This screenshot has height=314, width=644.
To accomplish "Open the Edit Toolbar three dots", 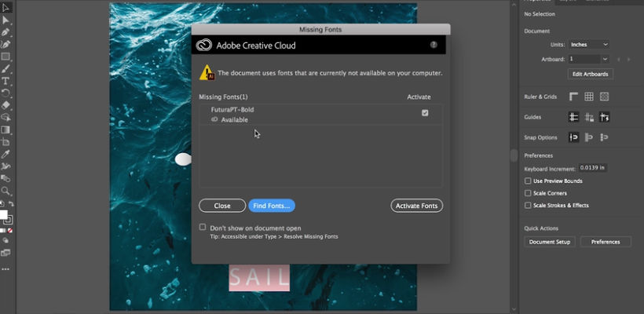I will coord(5,269).
